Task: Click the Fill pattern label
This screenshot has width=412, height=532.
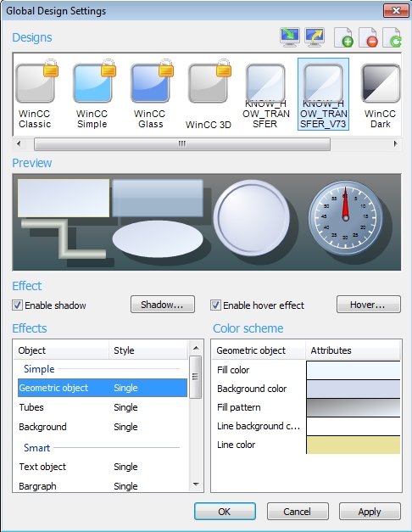Action: [x=239, y=407]
